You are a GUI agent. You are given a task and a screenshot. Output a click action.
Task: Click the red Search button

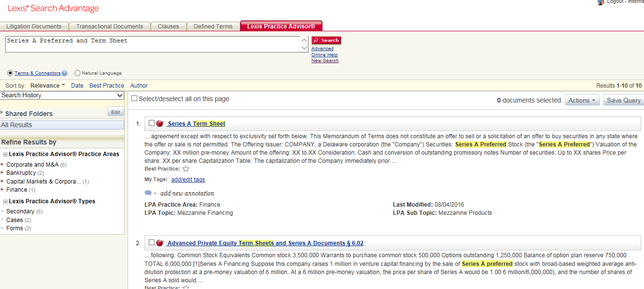pyautogui.click(x=326, y=40)
